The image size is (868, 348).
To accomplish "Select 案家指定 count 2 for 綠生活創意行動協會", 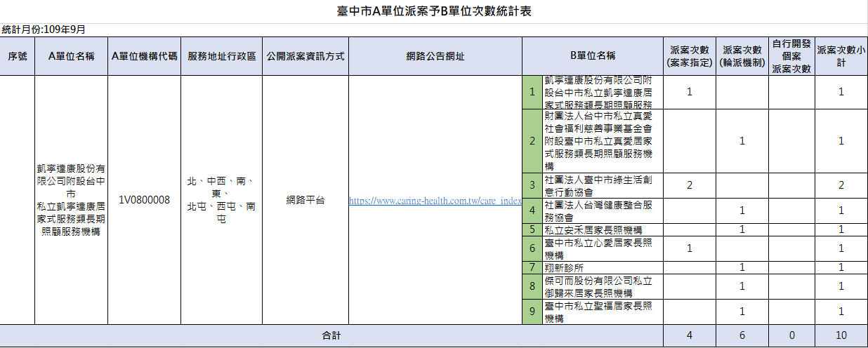I will coord(690,185).
